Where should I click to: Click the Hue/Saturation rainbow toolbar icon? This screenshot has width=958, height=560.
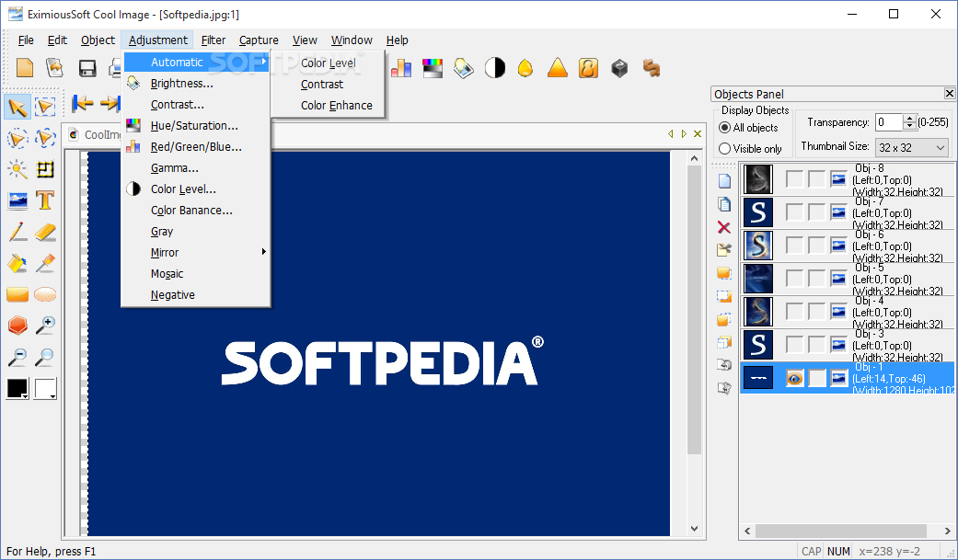pos(433,68)
